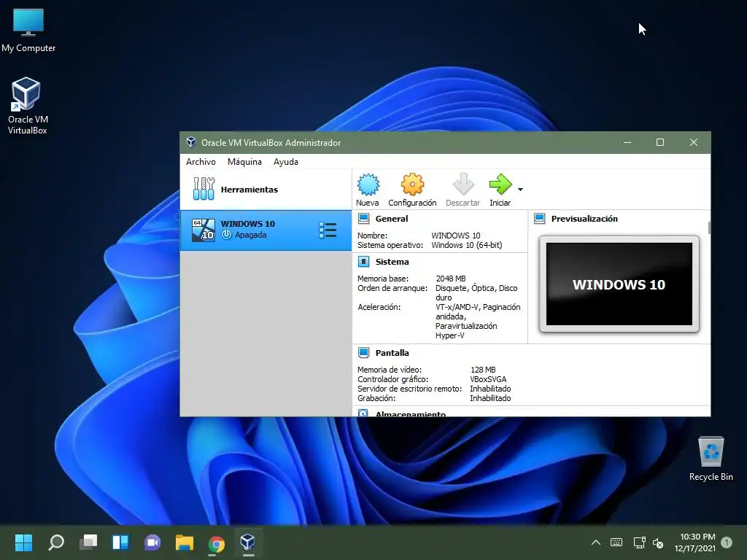The width and height of the screenshot is (747, 560).
Task: Show hidden tray icons chevron
Action: tap(595, 542)
